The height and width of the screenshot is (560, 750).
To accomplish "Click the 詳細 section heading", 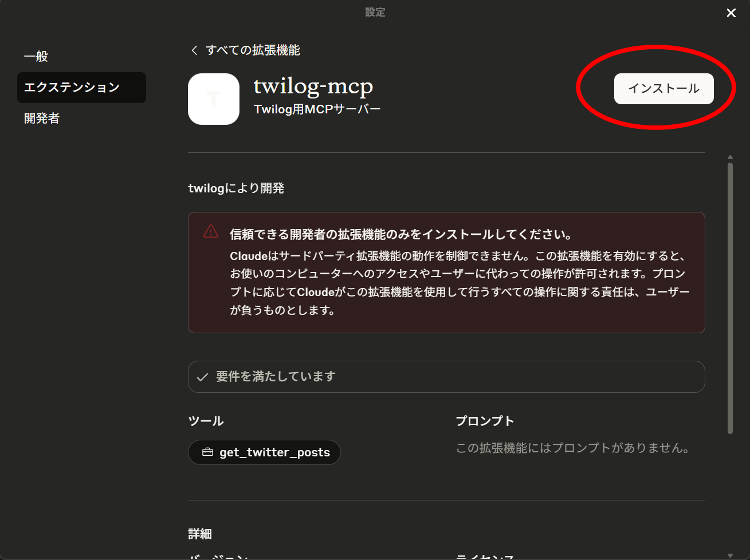I will 200,534.
